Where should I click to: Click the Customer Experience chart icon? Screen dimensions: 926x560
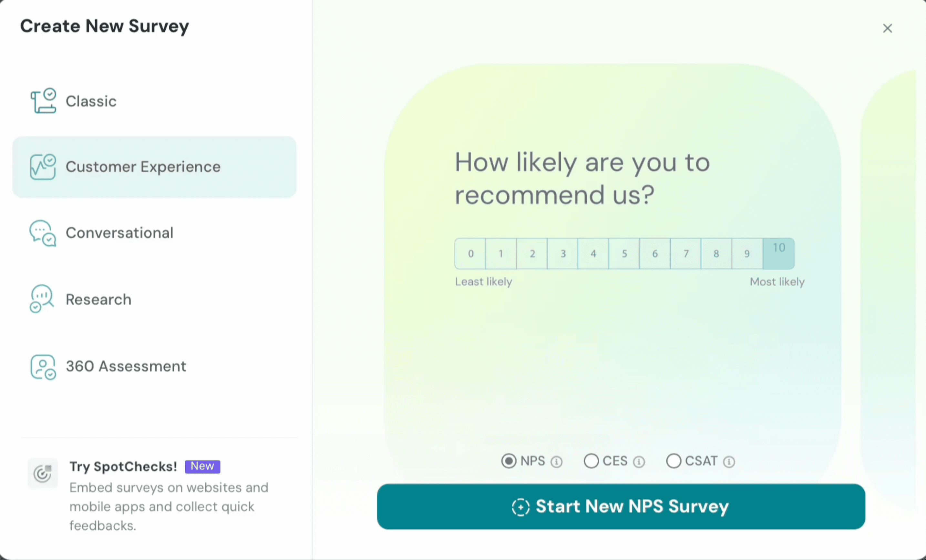(x=43, y=167)
